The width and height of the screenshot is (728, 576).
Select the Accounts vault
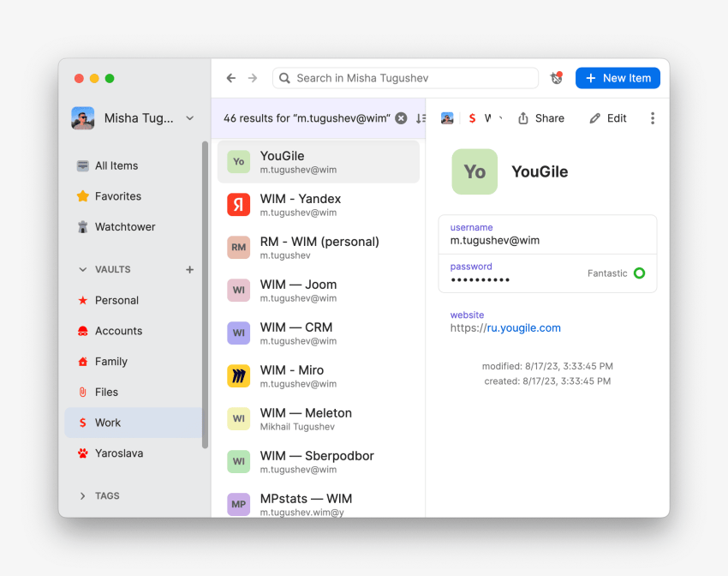pyautogui.click(x=134, y=331)
